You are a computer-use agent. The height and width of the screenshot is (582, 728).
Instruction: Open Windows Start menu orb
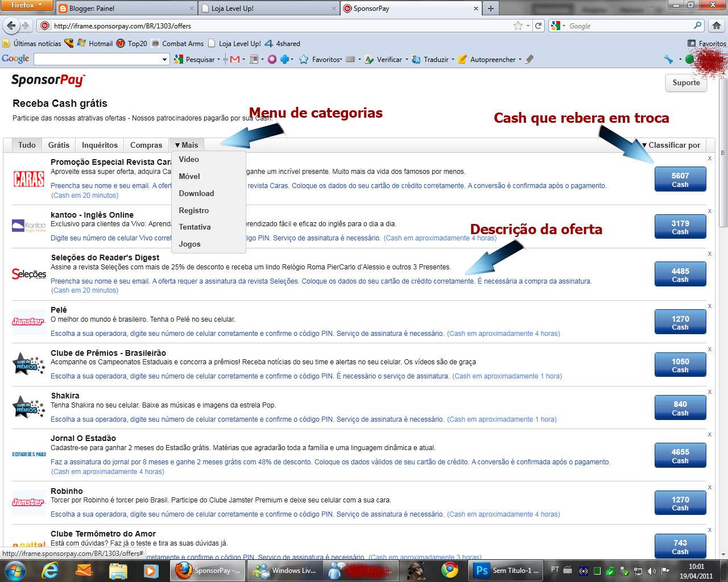click(x=15, y=570)
